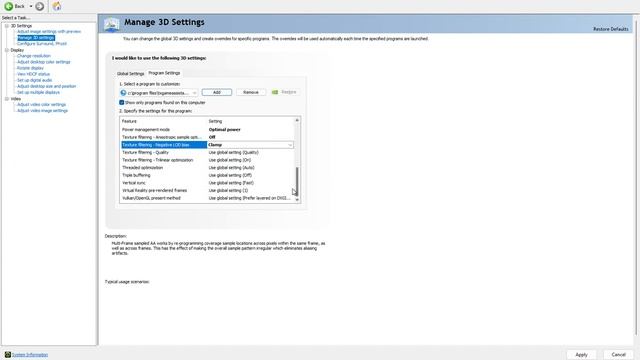This screenshot has width=640, height=360.
Task: Open Configure Surround, PhysX
Action: [x=42, y=44]
